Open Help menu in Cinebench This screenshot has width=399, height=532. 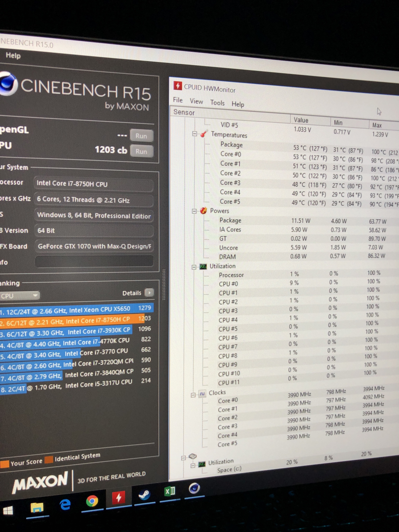13,55
